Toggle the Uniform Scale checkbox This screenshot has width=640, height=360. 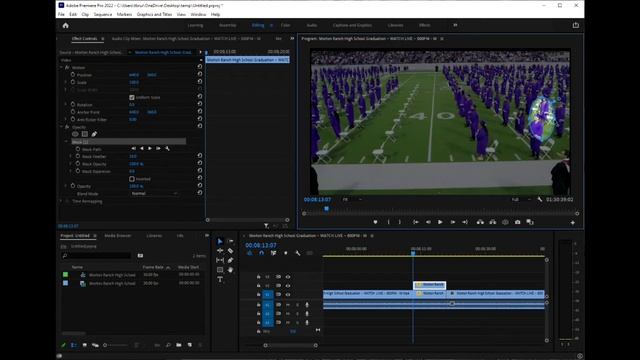(132, 97)
